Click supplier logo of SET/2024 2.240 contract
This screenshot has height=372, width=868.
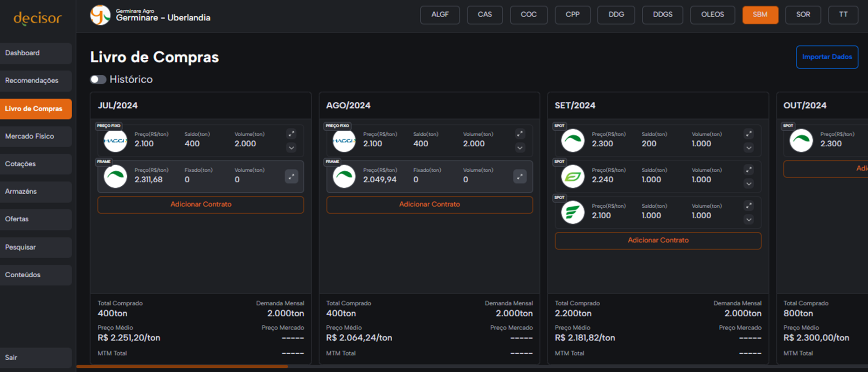point(573,176)
